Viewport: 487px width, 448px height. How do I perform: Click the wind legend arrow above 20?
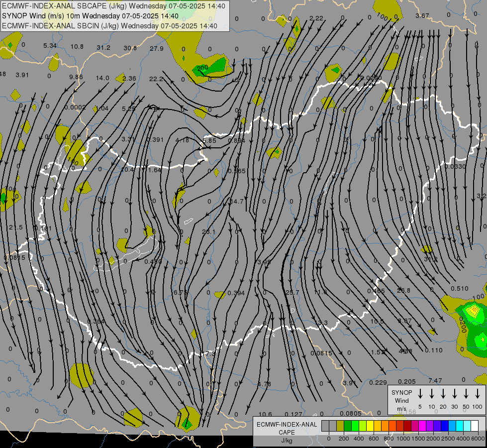tap(443, 394)
